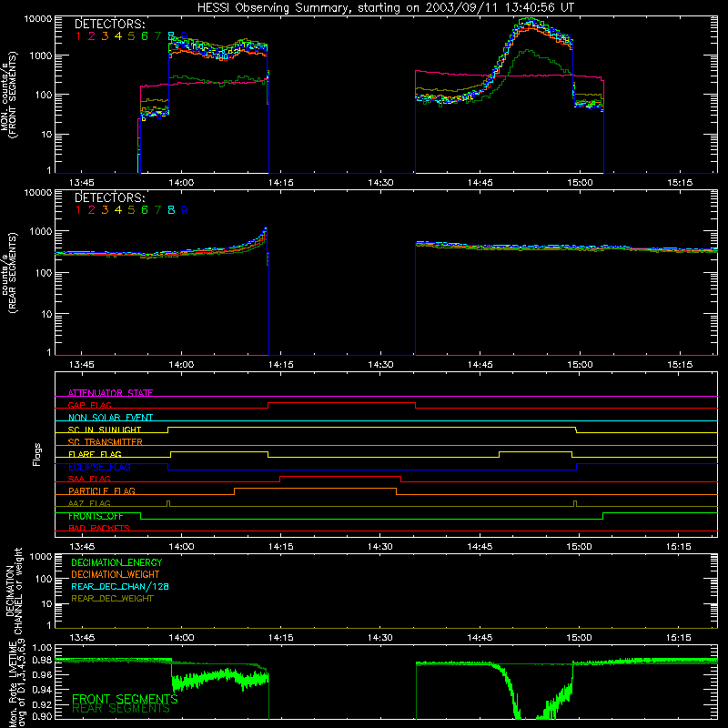Click the 0.90 tick on livetime axis
This screenshot has height=728, width=728.
tap(43, 716)
